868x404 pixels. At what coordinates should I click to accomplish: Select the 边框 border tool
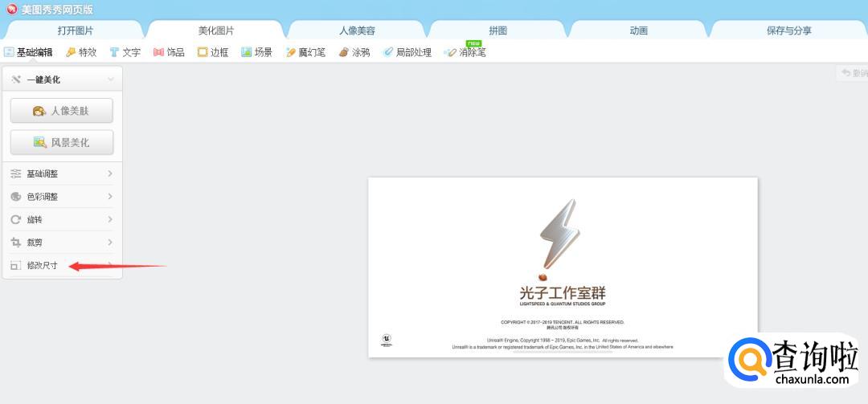point(213,52)
